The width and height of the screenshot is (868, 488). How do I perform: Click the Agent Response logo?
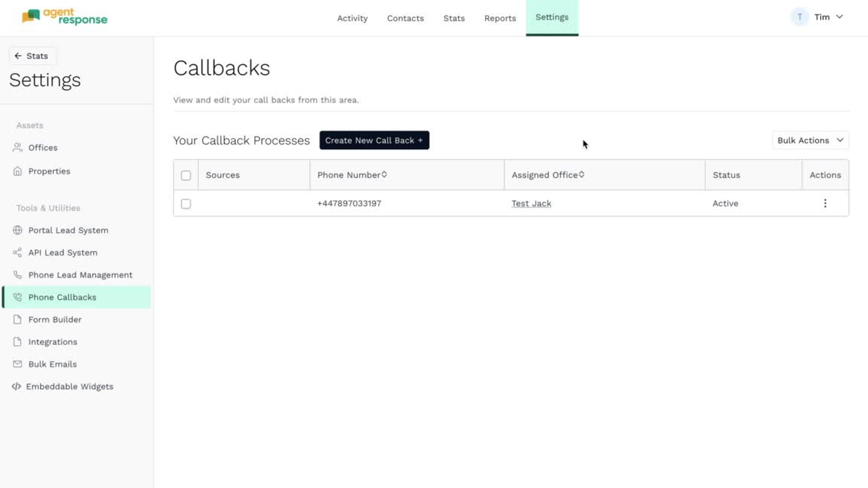(x=65, y=17)
